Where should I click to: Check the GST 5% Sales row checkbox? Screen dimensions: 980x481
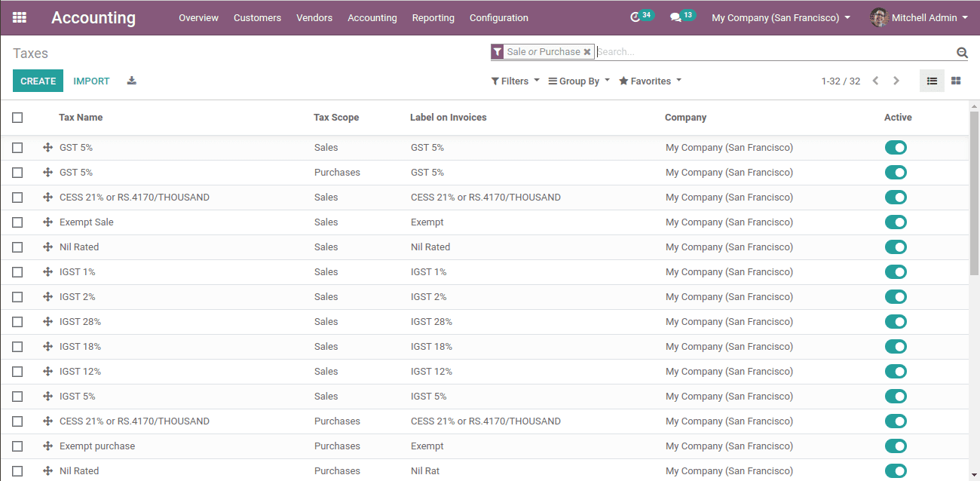(x=17, y=148)
